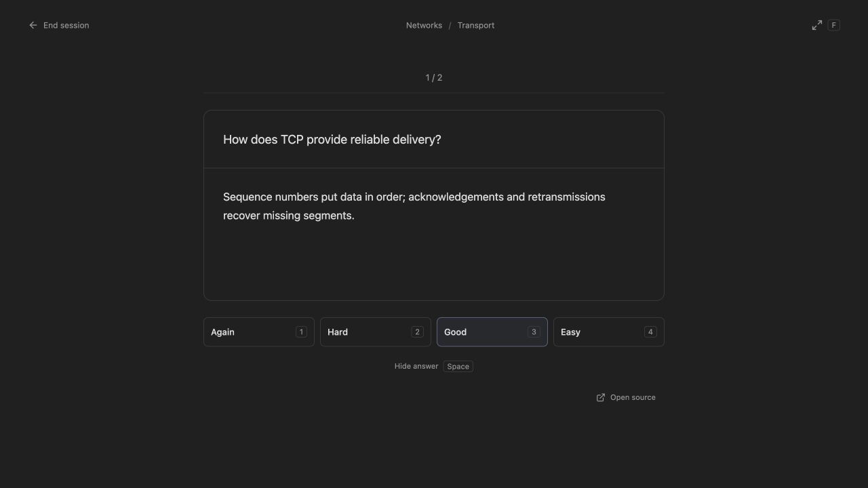This screenshot has height=488, width=868.
Task: Rate the card as Hard
Action: tap(376, 332)
